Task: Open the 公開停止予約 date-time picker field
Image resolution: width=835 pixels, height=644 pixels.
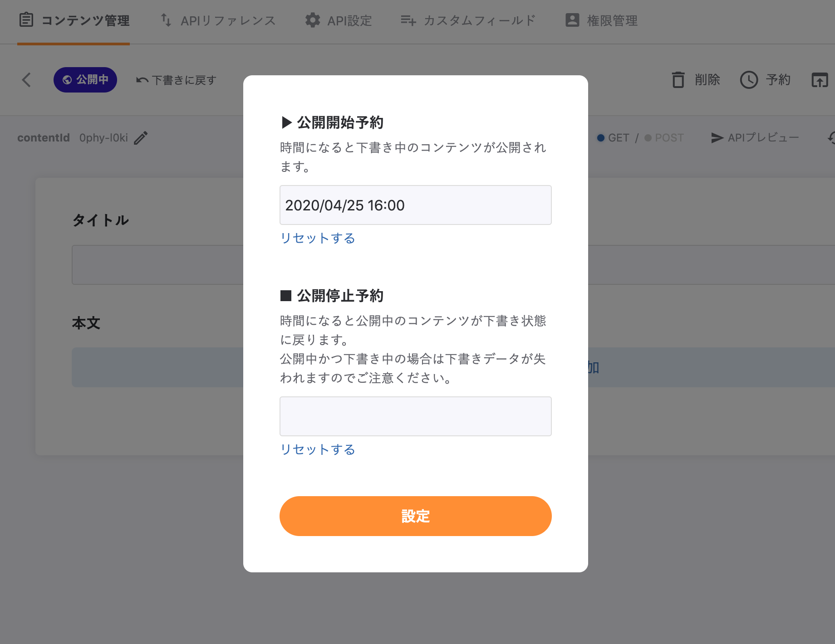Action: coord(415,416)
